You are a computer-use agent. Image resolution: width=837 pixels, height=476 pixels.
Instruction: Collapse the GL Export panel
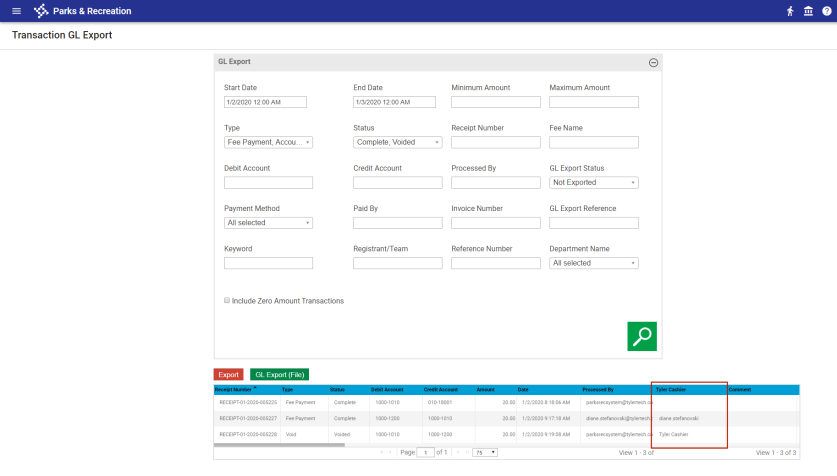click(653, 62)
